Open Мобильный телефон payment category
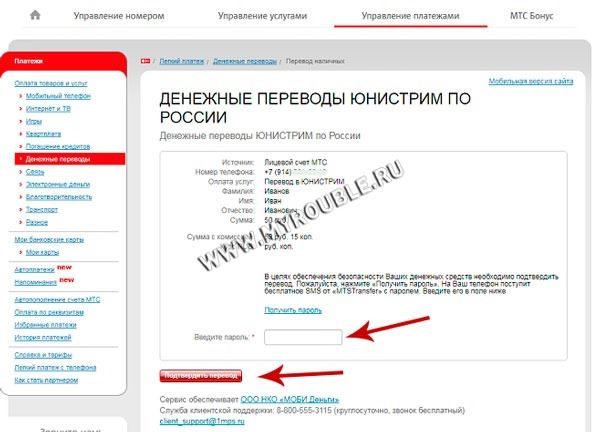Screen dimensions: 600x432 pos(58,96)
